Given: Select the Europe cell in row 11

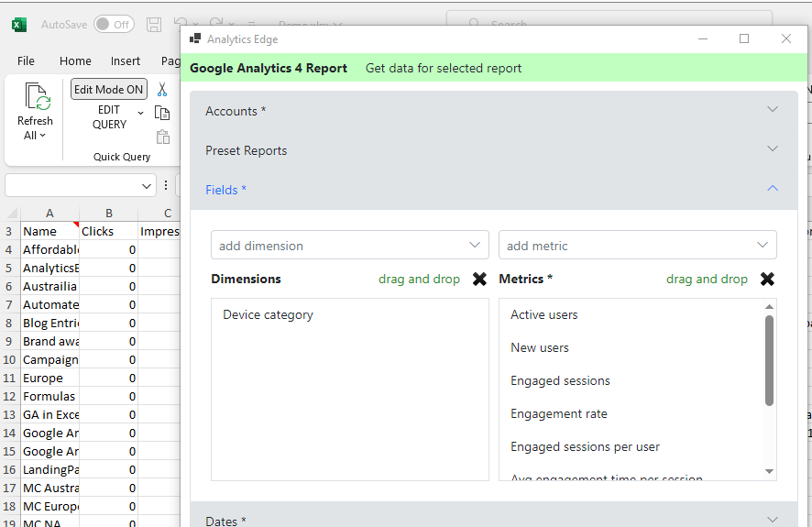Looking at the screenshot, I should point(49,378).
